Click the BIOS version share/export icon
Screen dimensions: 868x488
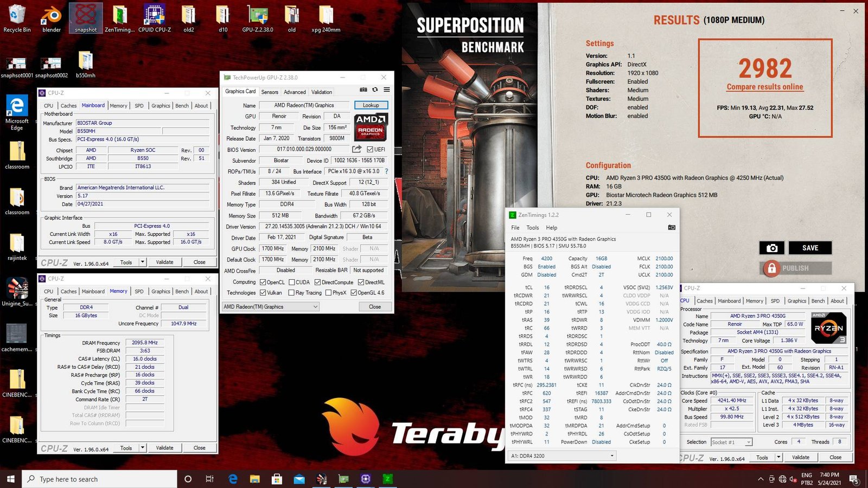point(356,149)
